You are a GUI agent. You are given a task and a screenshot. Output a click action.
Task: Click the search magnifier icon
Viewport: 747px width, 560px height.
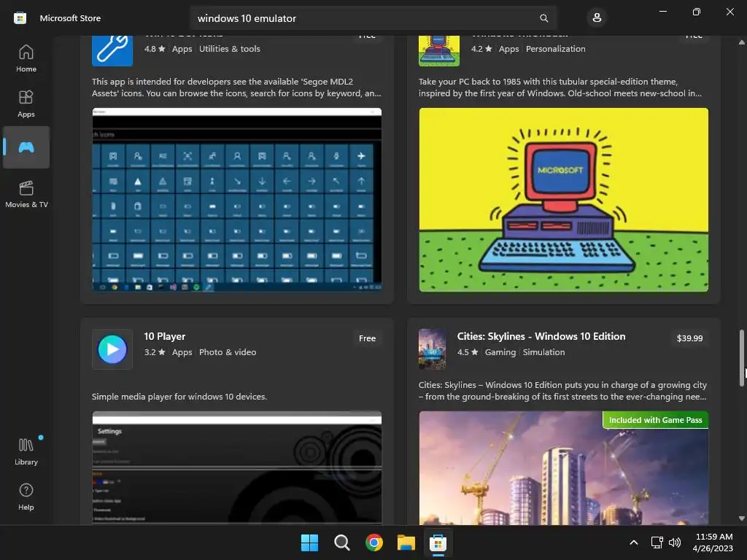[543, 18]
